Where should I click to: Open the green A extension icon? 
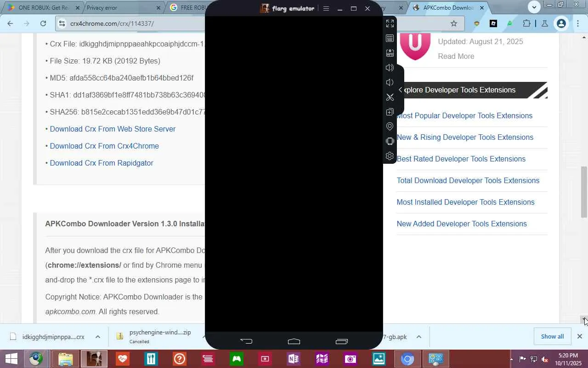click(510, 23)
